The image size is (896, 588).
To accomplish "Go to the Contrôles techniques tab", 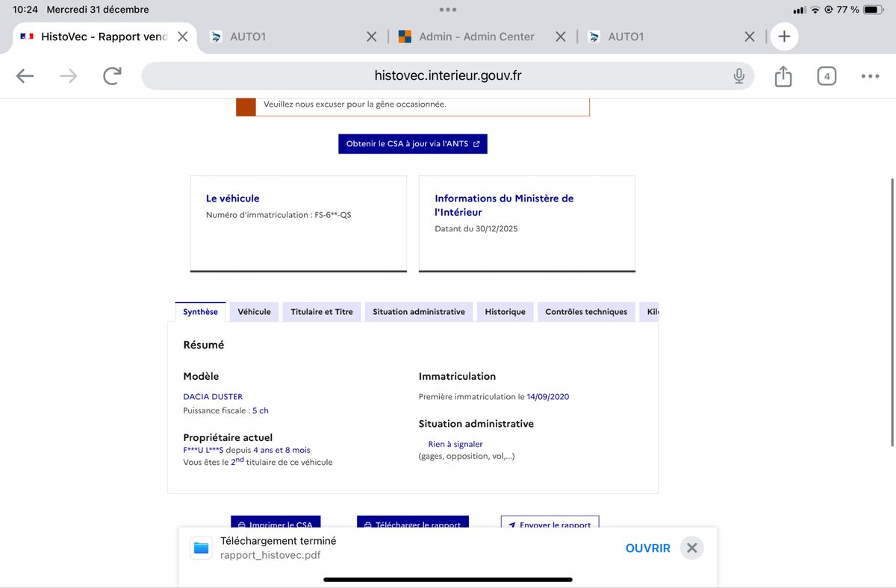I will click(x=586, y=312).
